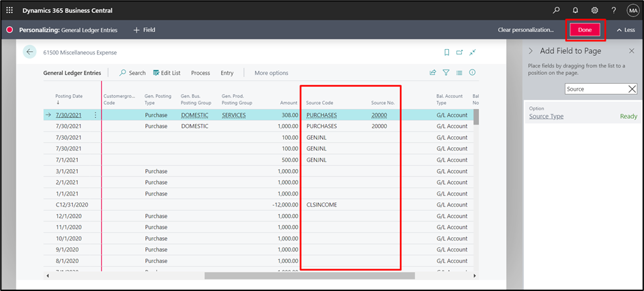Show the FactBox information icon
This screenshot has width=644, height=291.
[x=472, y=73]
